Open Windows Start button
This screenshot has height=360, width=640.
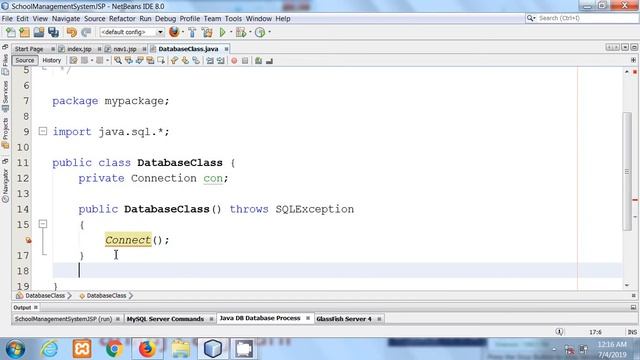16,349
